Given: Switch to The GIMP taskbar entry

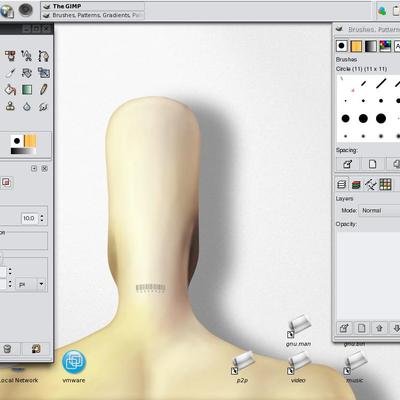Looking at the screenshot, I should [x=93, y=6].
